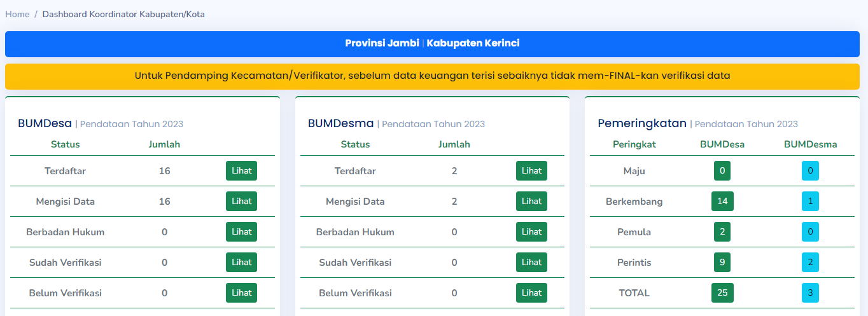868x316 pixels.
Task: Click Peringkat column header
Action: [x=634, y=144]
